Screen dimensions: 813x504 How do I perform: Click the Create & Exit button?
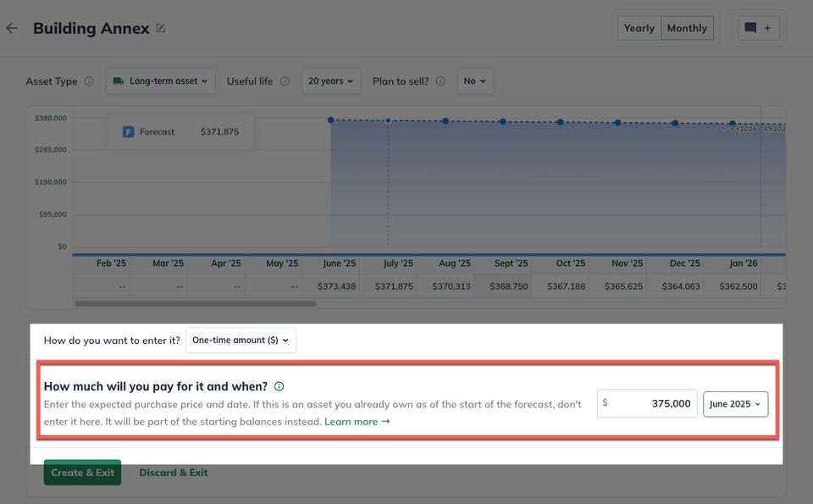click(82, 473)
